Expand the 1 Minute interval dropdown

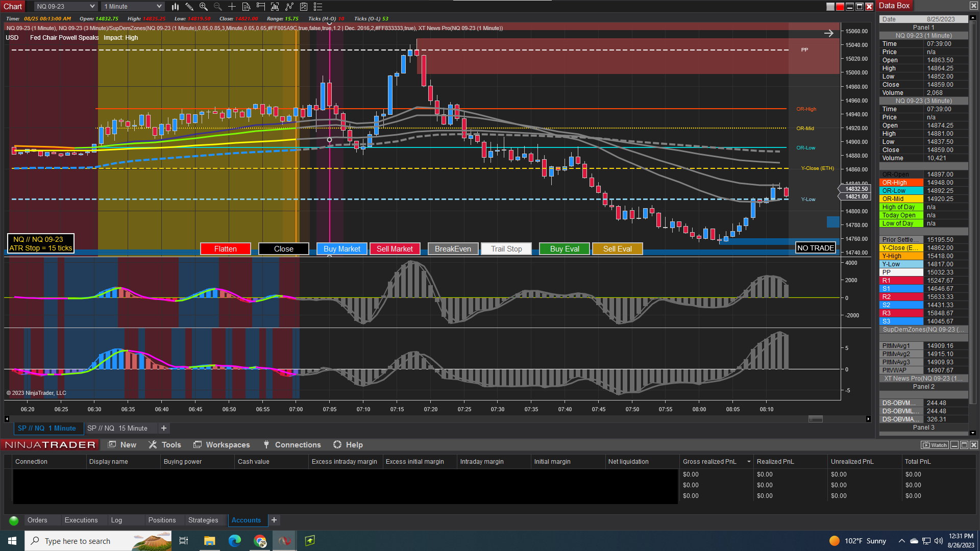pyautogui.click(x=133, y=7)
